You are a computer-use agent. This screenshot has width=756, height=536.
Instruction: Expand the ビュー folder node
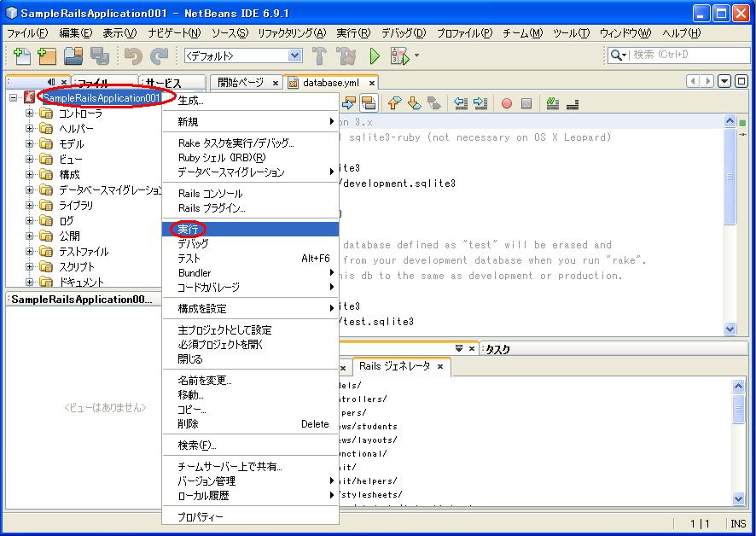click(x=29, y=160)
